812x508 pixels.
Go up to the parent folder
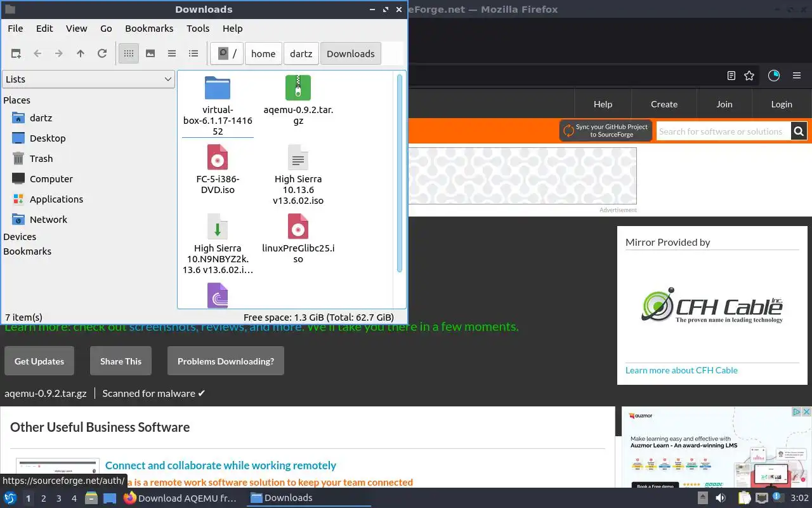tap(81, 54)
